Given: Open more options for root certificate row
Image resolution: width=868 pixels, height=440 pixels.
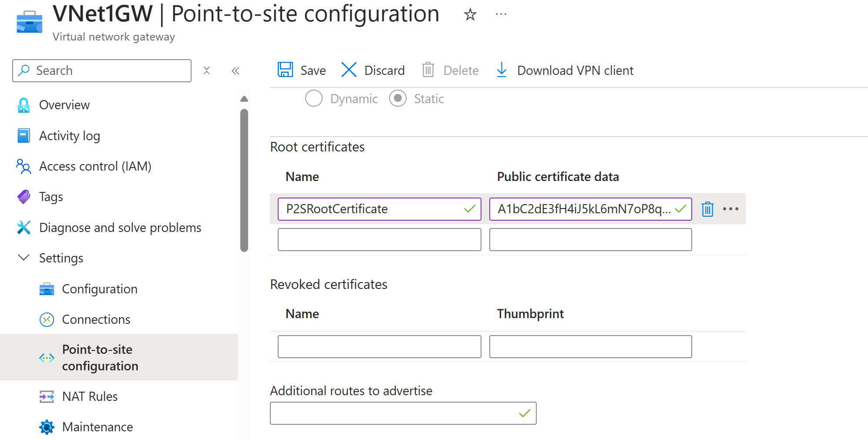Looking at the screenshot, I should click(730, 209).
